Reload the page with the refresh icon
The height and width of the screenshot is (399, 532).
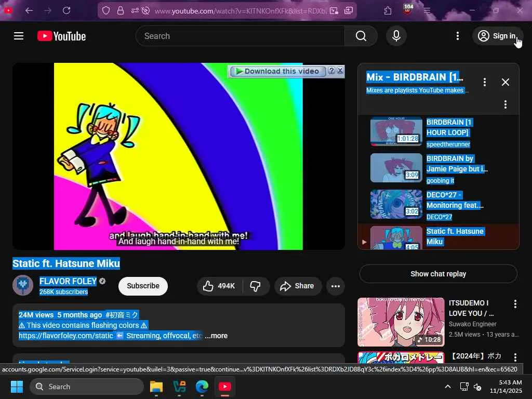pyautogui.click(x=66, y=10)
